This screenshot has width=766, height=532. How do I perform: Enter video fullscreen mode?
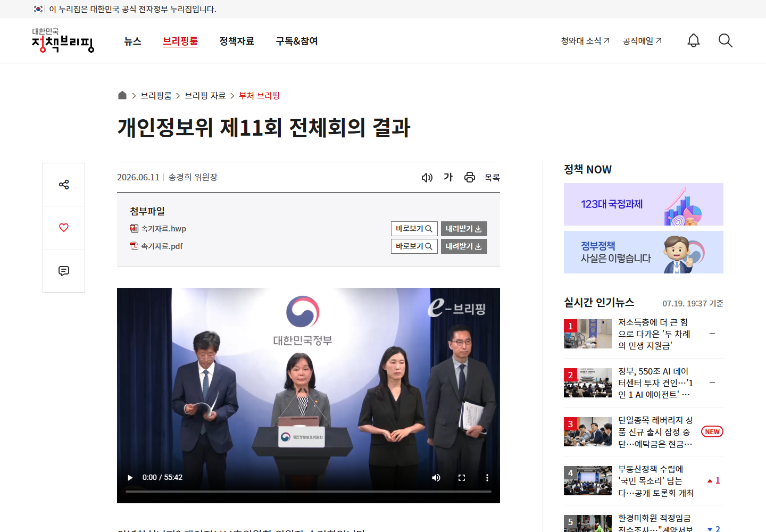[462, 477]
